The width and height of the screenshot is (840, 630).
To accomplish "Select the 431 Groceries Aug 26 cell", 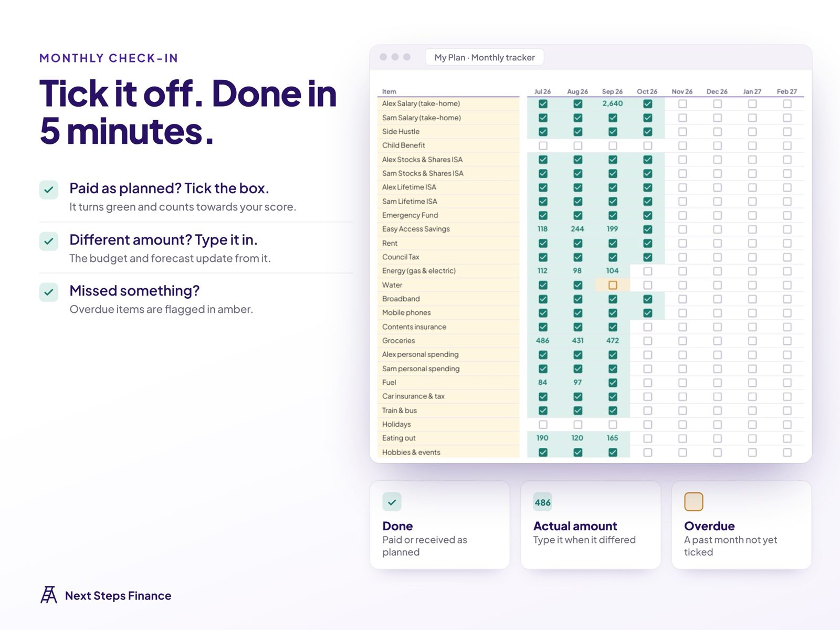I will coord(577,340).
